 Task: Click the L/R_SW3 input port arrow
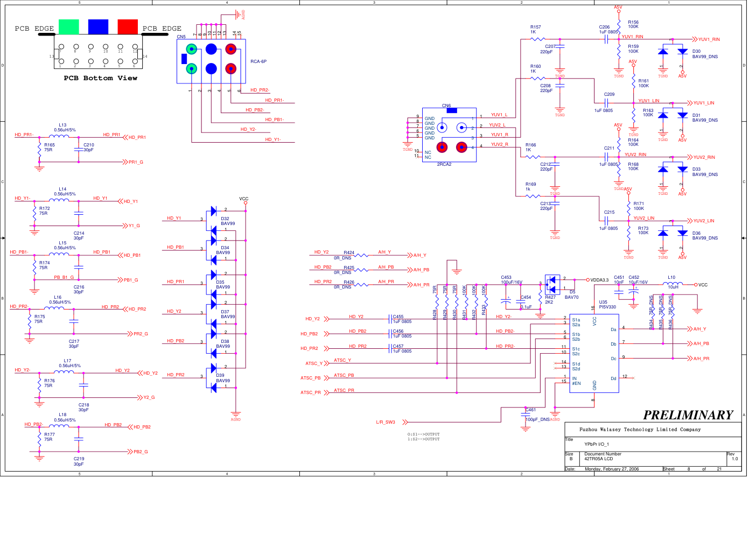point(405,422)
